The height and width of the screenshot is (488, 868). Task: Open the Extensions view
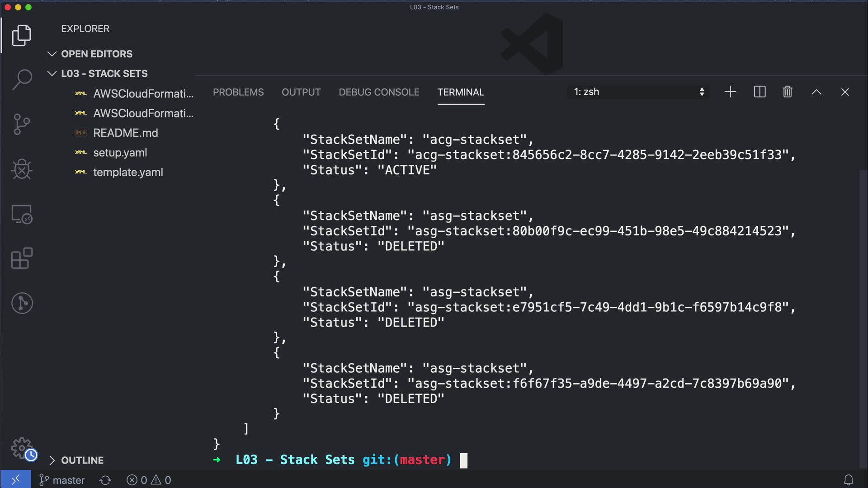22,258
